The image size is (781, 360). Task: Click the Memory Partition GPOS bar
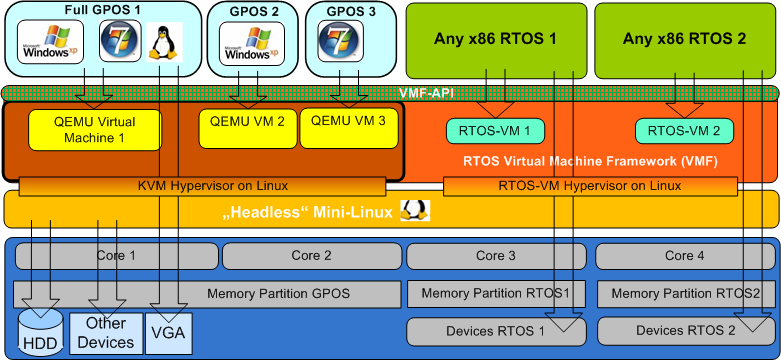207,294
